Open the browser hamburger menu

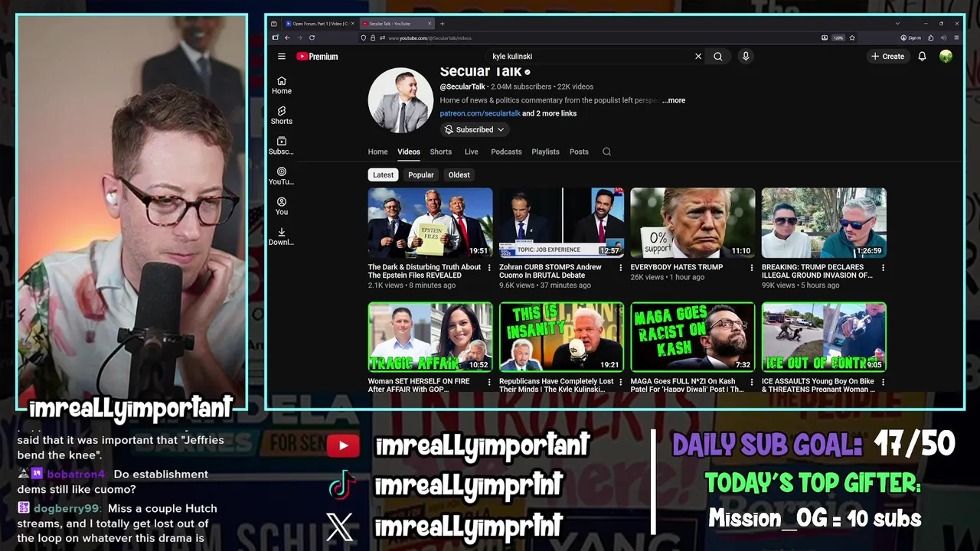click(x=957, y=37)
